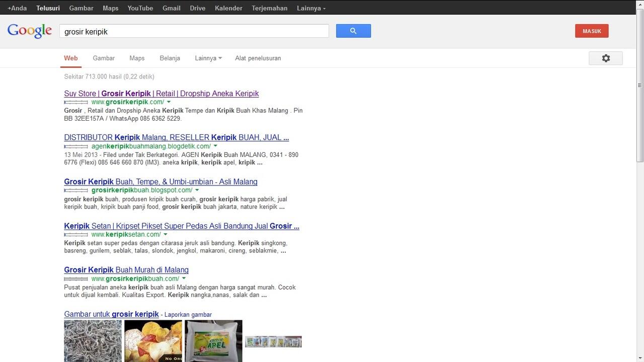This screenshot has width=644, height=362.
Task: Open the gray noodle-like image thumbnail
Action: pos(93,341)
